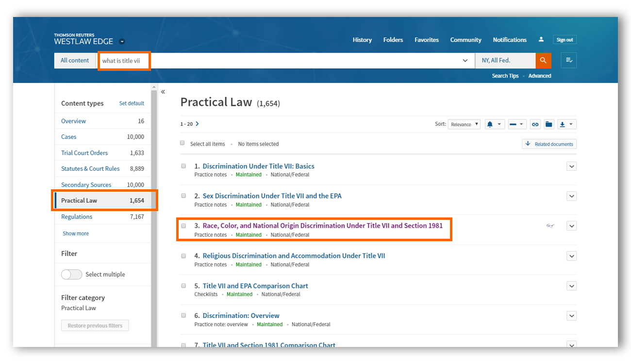Collapse the left sidebar with double chevron
631x364 pixels.
[163, 92]
